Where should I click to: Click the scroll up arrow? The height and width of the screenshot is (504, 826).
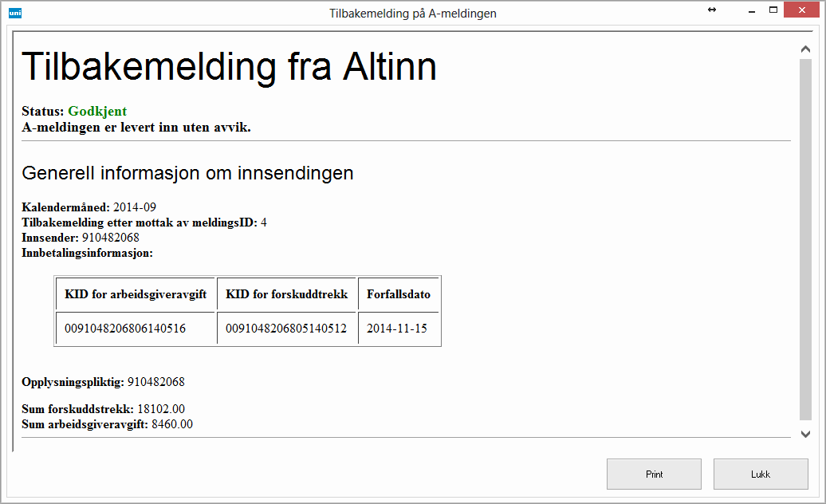point(805,49)
